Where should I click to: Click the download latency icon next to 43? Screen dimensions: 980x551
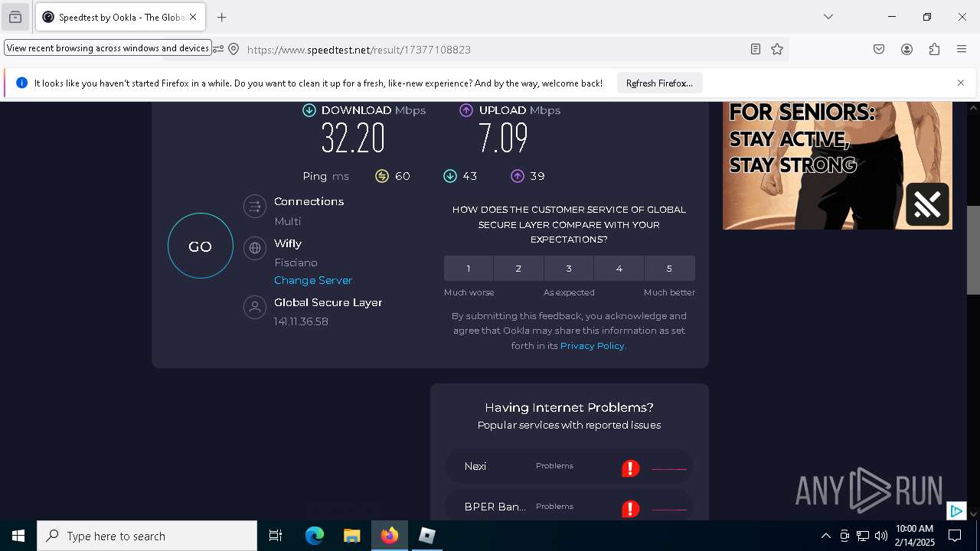(x=450, y=176)
